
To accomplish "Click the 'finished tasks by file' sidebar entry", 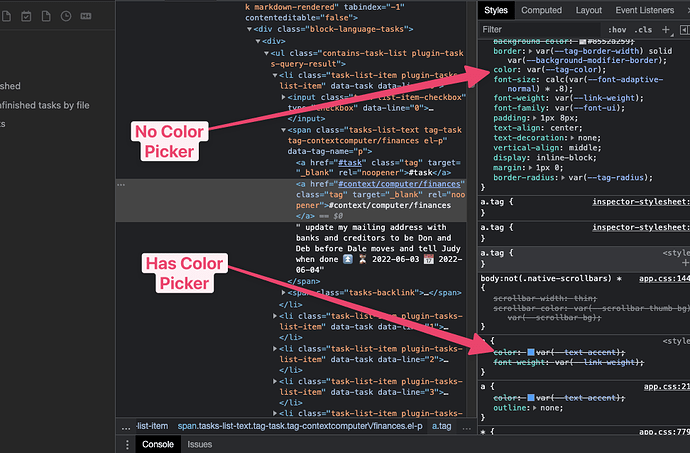I will (45, 106).
